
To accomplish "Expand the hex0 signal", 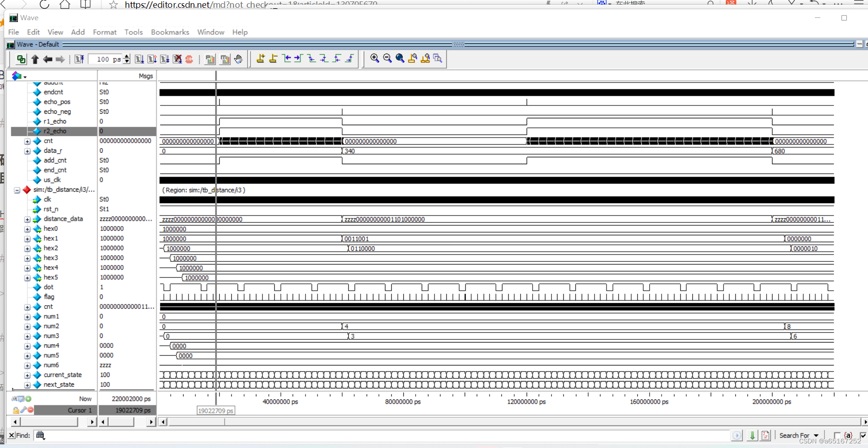I will point(27,229).
